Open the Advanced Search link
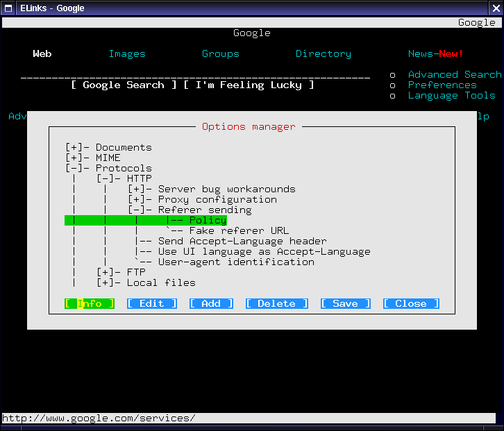This screenshot has height=431, width=504. tap(455, 74)
